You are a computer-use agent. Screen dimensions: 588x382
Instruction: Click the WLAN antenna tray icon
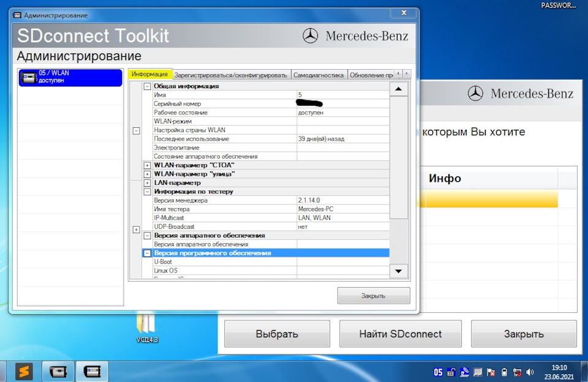(464, 372)
